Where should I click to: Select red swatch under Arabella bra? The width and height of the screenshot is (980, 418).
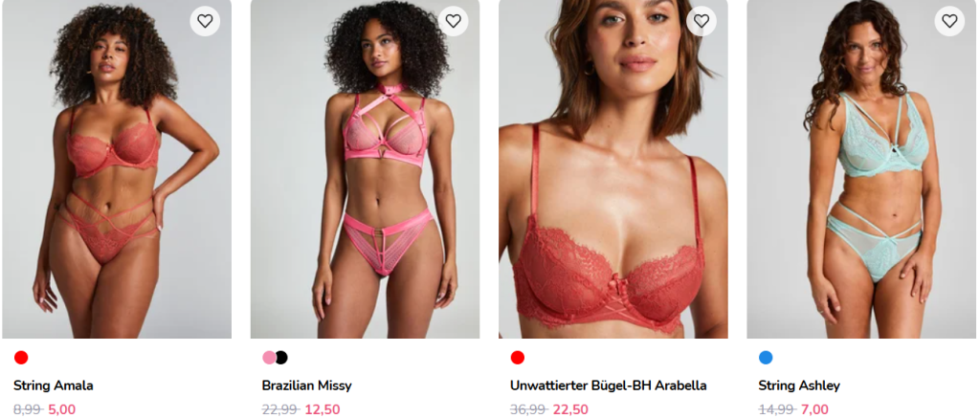point(518,358)
